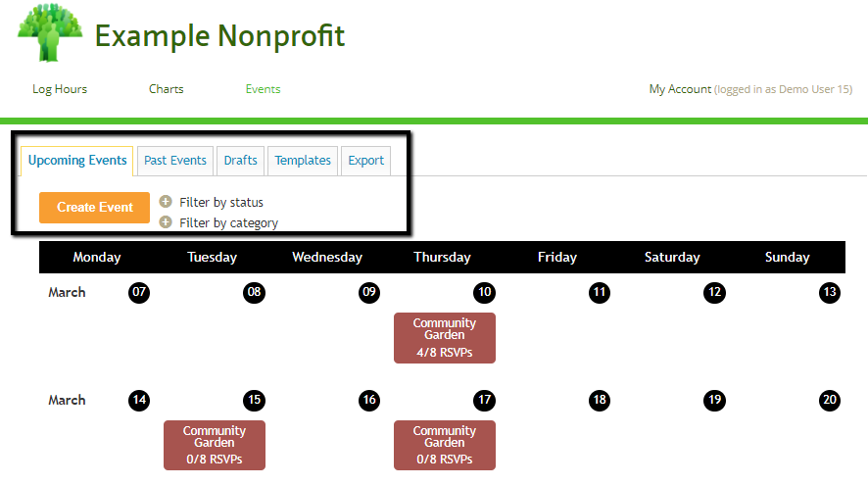Select the March 07 date badge
Viewport: 868px width, 485px height.
(139, 292)
